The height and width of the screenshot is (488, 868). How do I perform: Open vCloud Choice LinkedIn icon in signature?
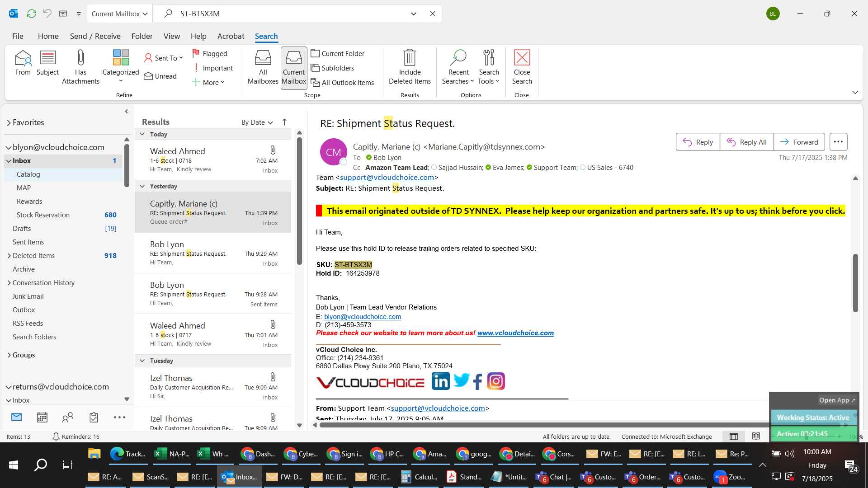pyautogui.click(x=440, y=381)
